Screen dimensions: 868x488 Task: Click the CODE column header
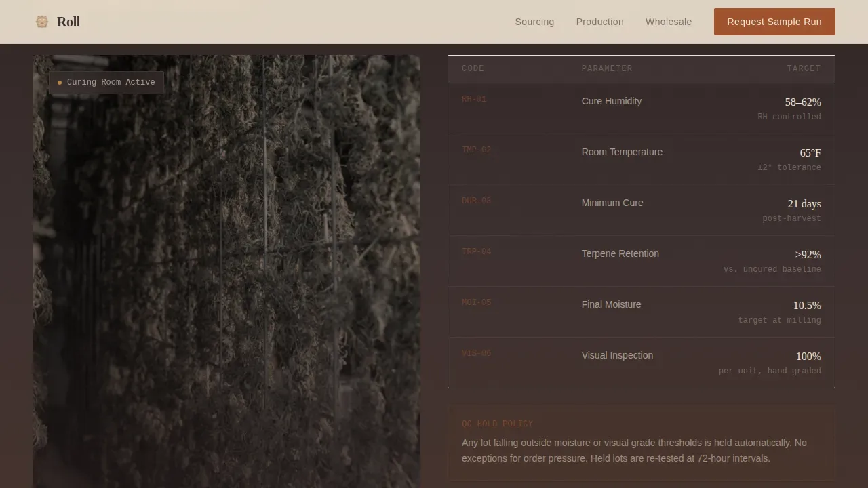click(473, 68)
